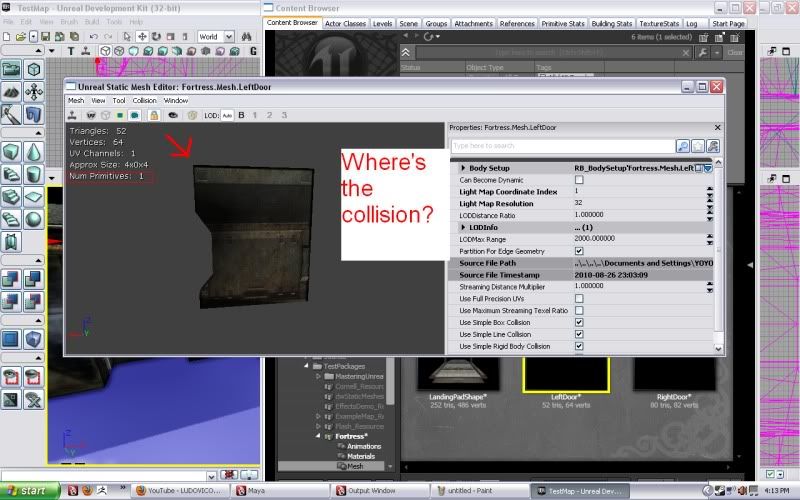Select the sphere brush builder
The width and height of the screenshot is (800, 500).
click(33, 219)
